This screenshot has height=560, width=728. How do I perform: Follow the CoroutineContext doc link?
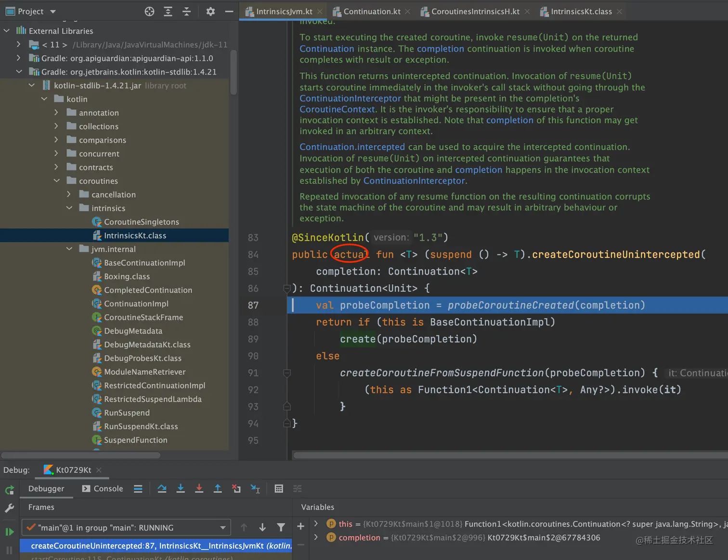337,109
